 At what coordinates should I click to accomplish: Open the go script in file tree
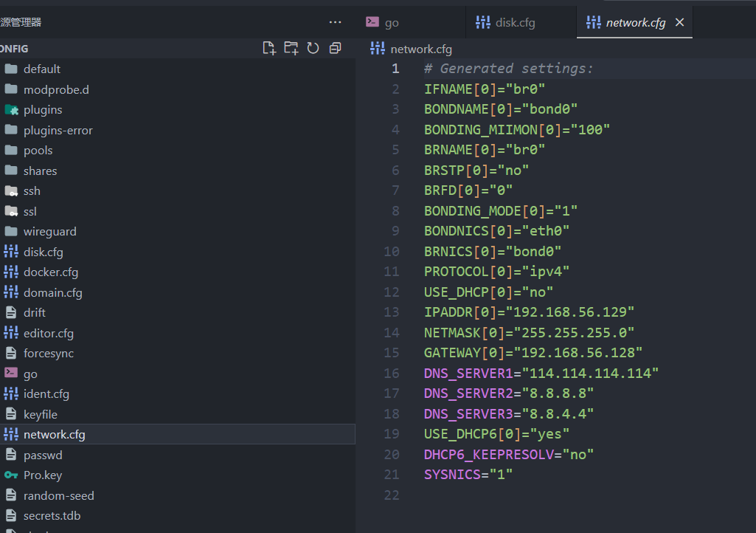178,374
